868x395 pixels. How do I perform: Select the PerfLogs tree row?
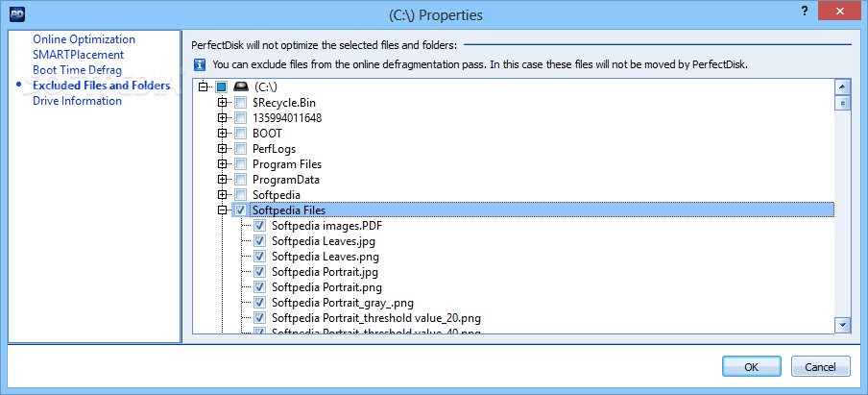(274, 148)
